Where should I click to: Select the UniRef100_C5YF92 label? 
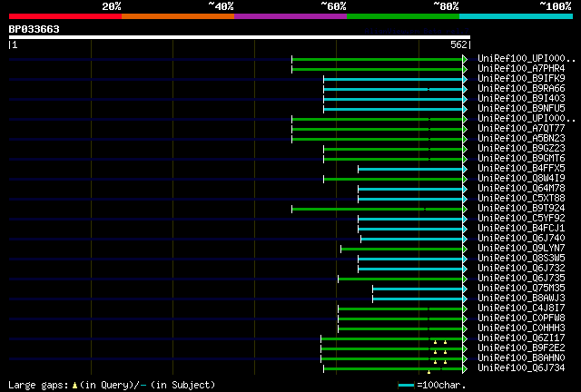pos(521,219)
